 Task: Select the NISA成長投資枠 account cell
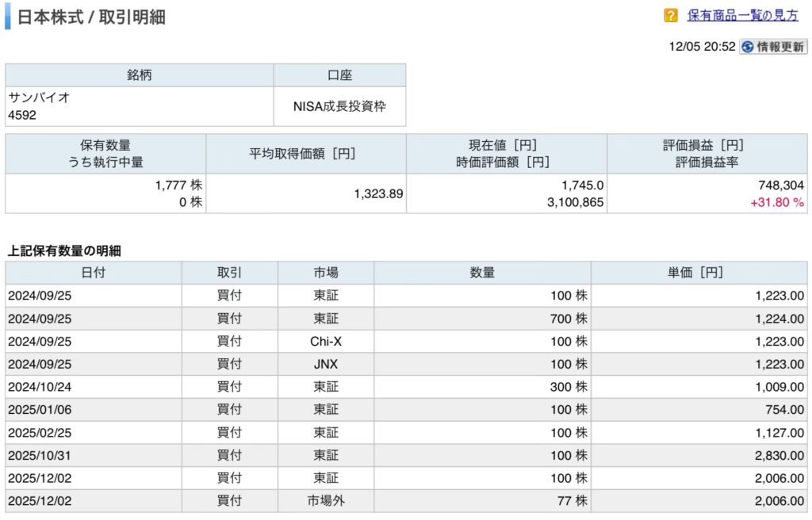[339, 106]
